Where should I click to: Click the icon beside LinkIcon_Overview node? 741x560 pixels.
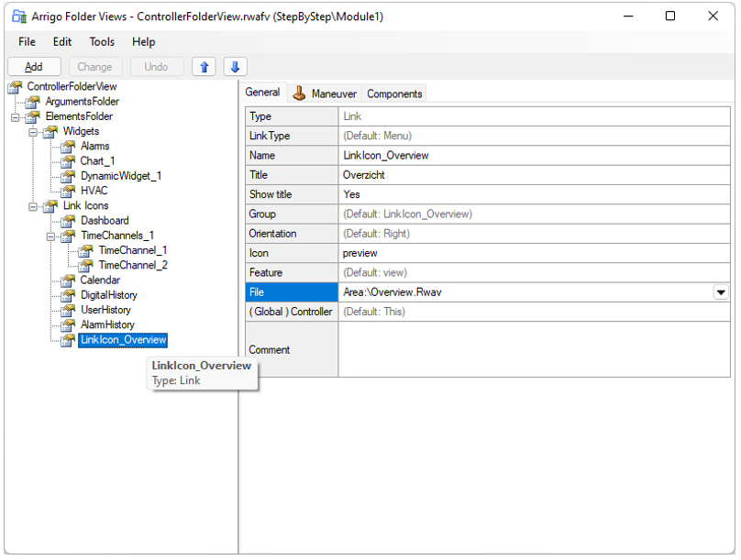[x=68, y=340]
